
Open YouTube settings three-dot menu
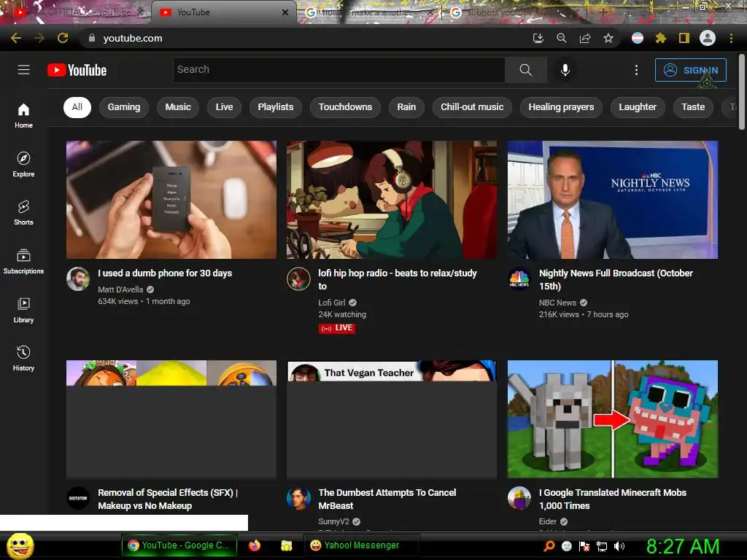(636, 70)
